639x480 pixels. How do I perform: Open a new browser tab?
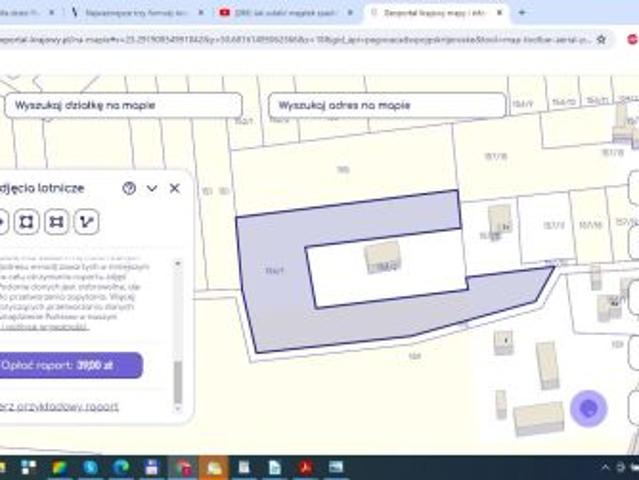pyautogui.click(x=522, y=13)
